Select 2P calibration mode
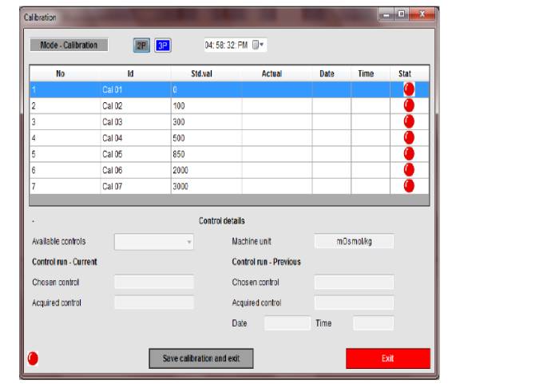 pyautogui.click(x=141, y=46)
